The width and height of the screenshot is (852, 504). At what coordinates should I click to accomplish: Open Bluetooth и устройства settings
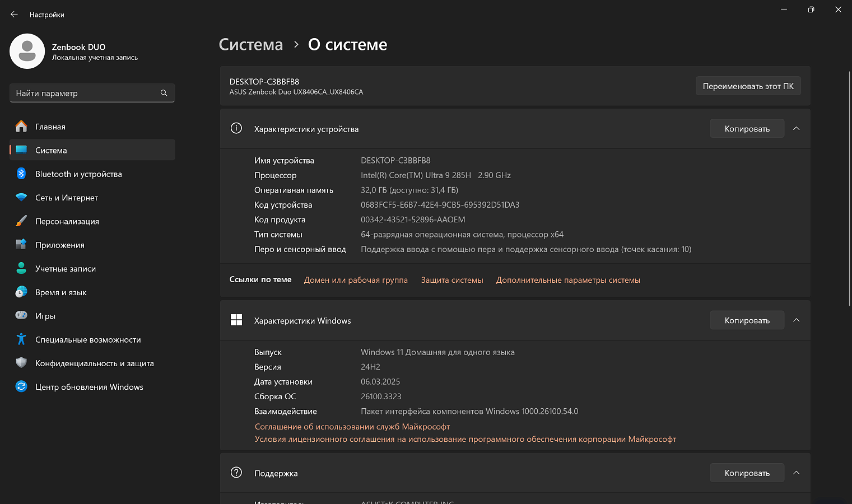[x=92, y=174]
